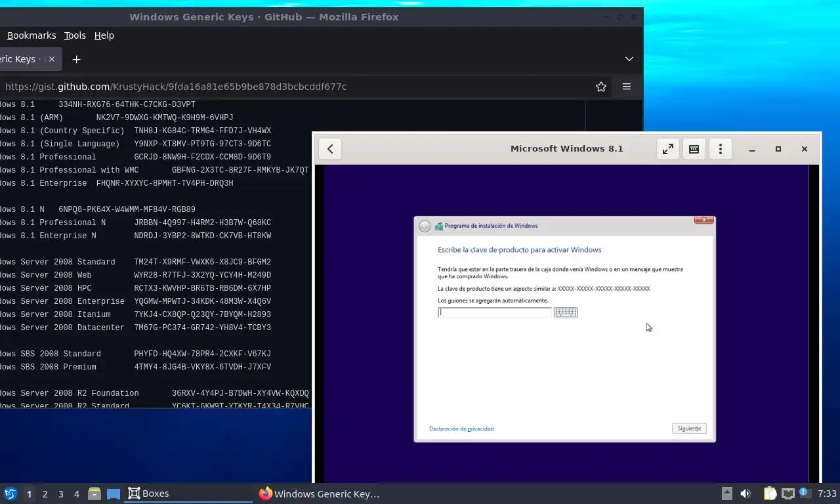Open Declaración de privacidad link
This screenshot has height=504, width=840.
click(461, 429)
